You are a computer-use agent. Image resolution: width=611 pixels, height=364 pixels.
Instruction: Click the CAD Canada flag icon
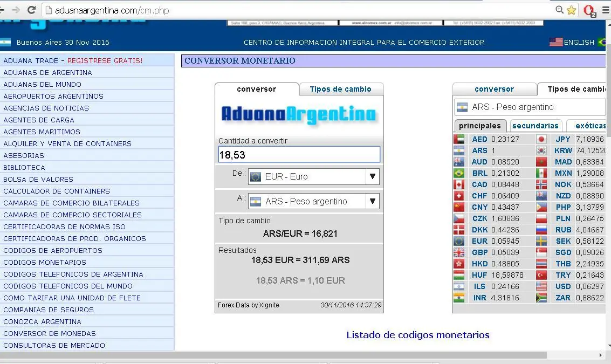(459, 184)
